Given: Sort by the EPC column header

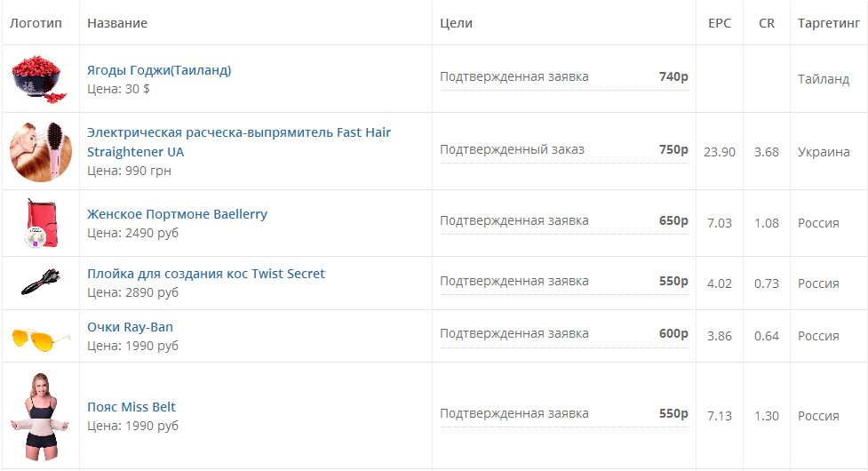Looking at the screenshot, I should click(x=719, y=23).
